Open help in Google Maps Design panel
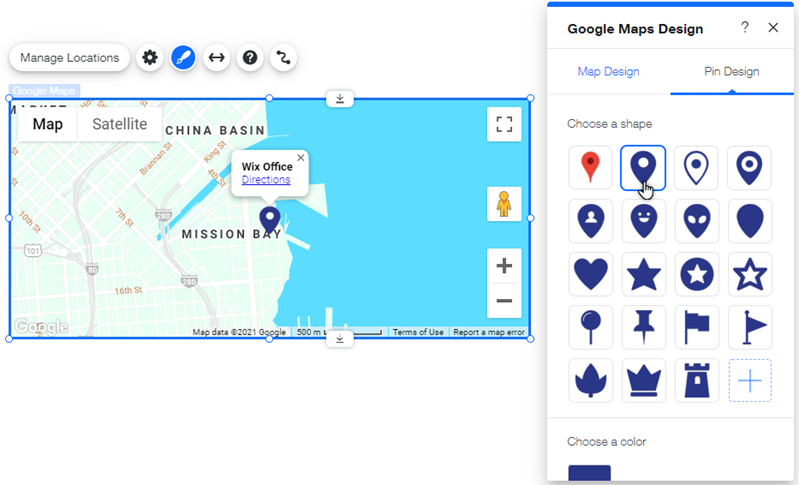This screenshot has height=485, width=799. 745,27
